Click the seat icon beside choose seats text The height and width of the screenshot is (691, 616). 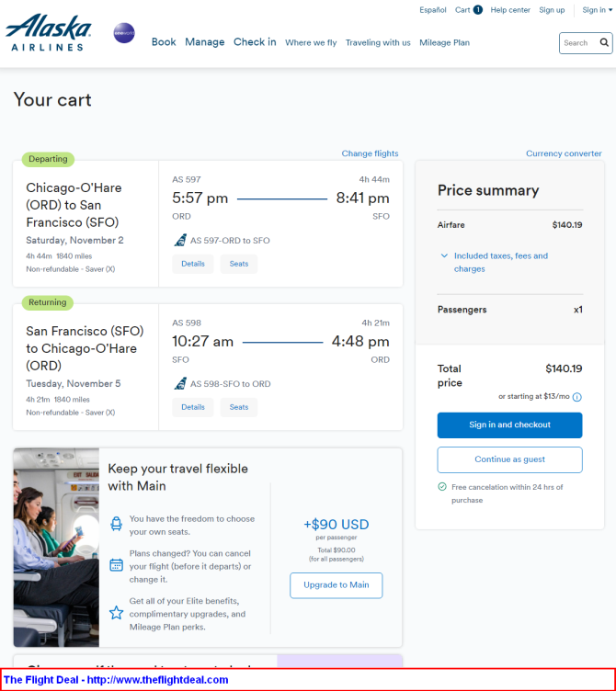(x=117, y=524)
